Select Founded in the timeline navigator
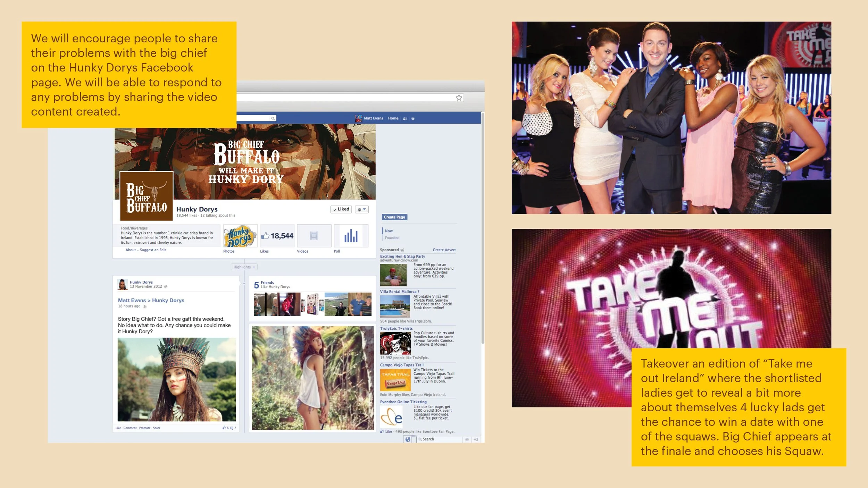This screenshot has height=488, width=868. tap(392, 238)
